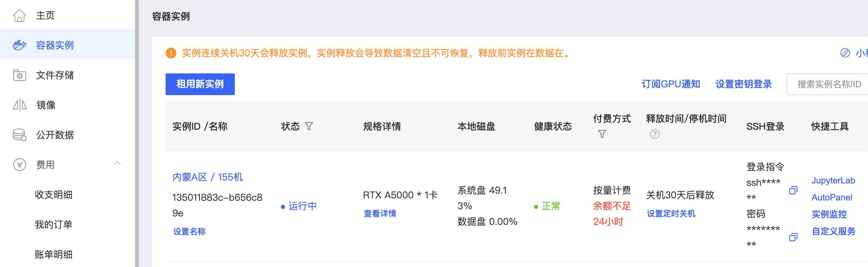Open the 付费方式 column filter icon
This screenshot has width=868, height=267.
pyautogui.click(x=602, y=134)
